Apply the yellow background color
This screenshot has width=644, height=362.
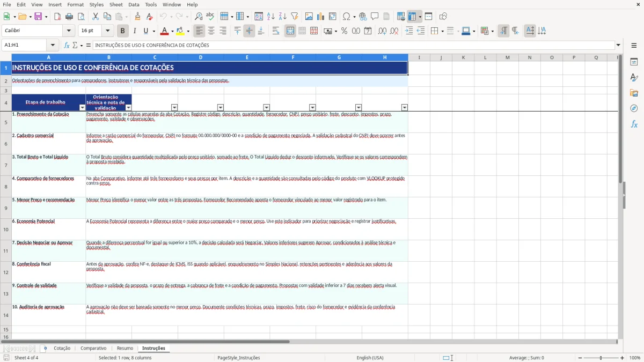[180, 31]
